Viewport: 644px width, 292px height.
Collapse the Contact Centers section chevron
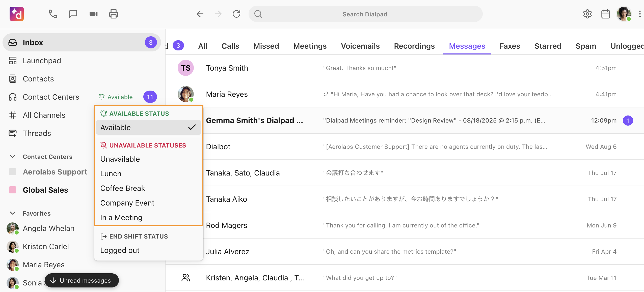pyautogui.click(x=13, y=157)
